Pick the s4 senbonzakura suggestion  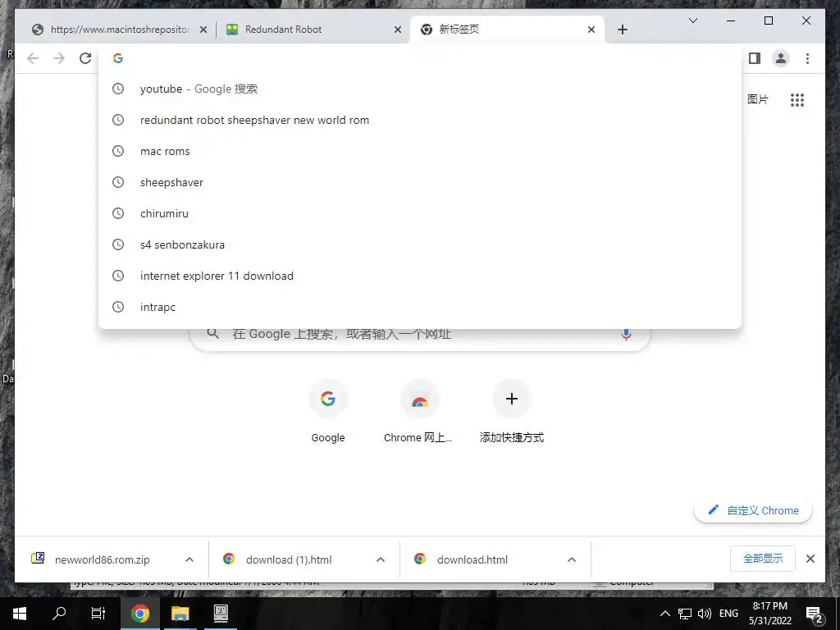point(420,244)
